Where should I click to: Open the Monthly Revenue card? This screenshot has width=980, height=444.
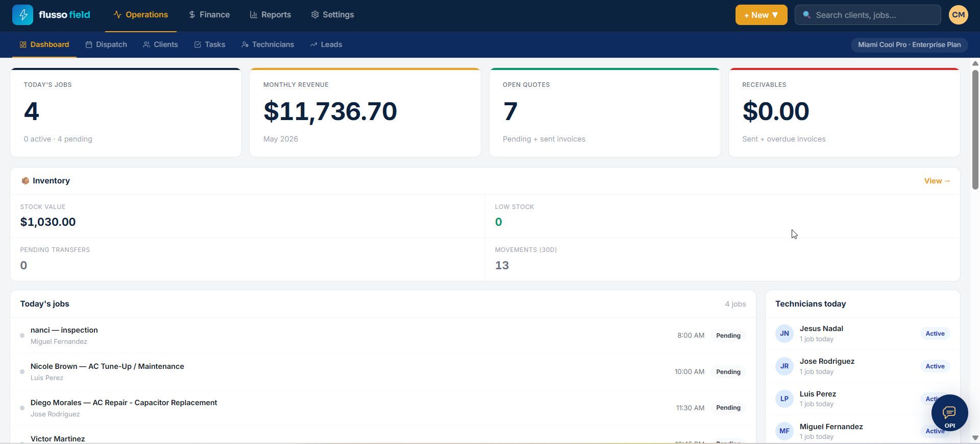[365, 112]
